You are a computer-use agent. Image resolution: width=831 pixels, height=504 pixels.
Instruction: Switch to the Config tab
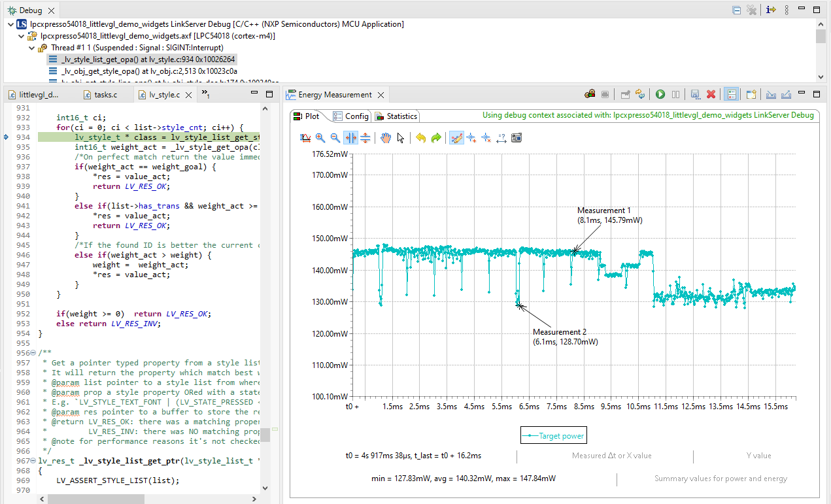351,116
